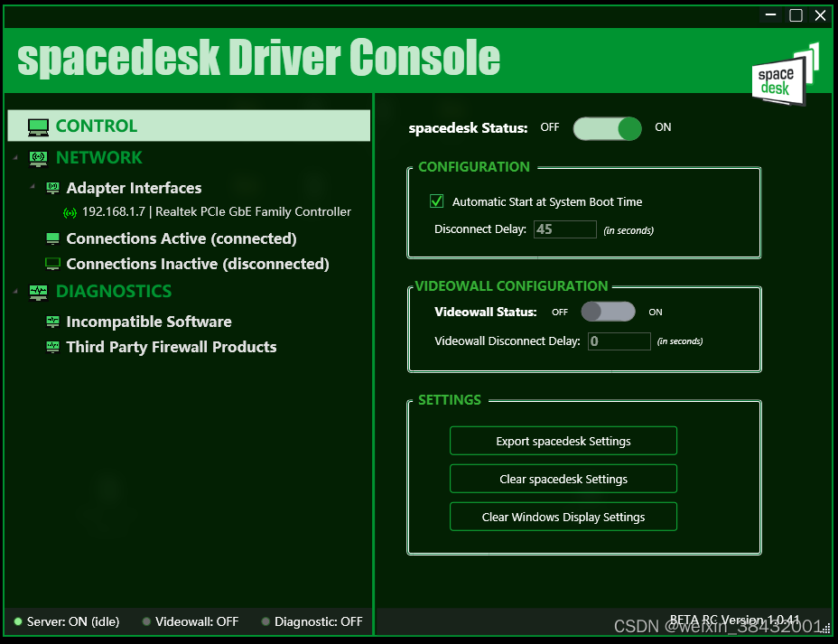Click the Diagnostic status indicator dot
The width and height of the screenshot is (838, 644).
click(265, 621)
